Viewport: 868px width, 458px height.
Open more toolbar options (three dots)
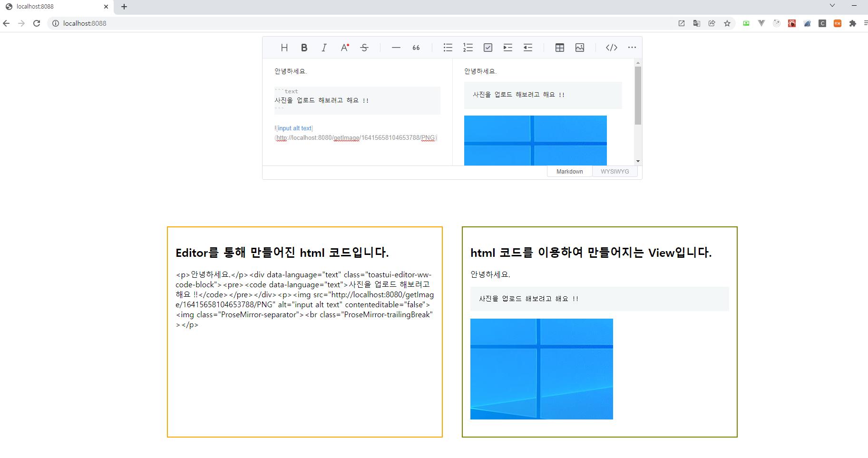click(x=632, y=48)
